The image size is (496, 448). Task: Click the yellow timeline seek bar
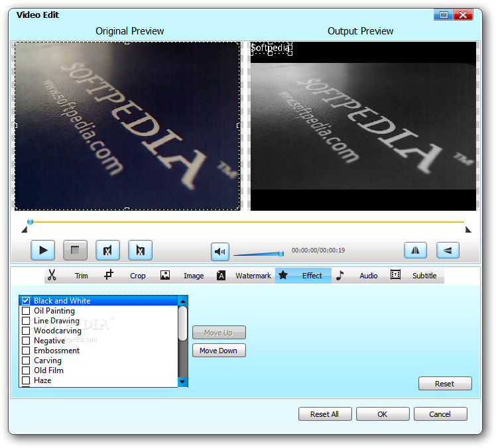248,221
